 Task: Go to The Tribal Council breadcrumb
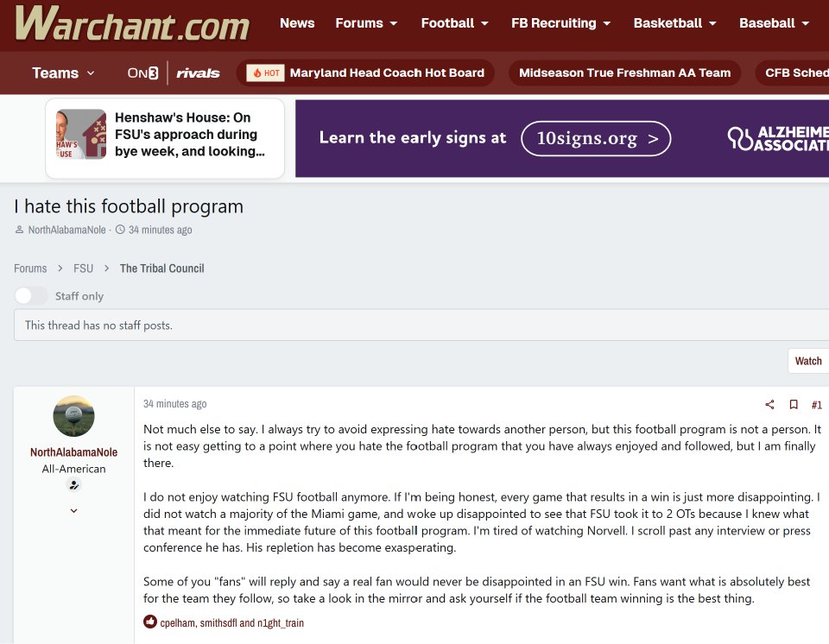(x=161, y=268)
